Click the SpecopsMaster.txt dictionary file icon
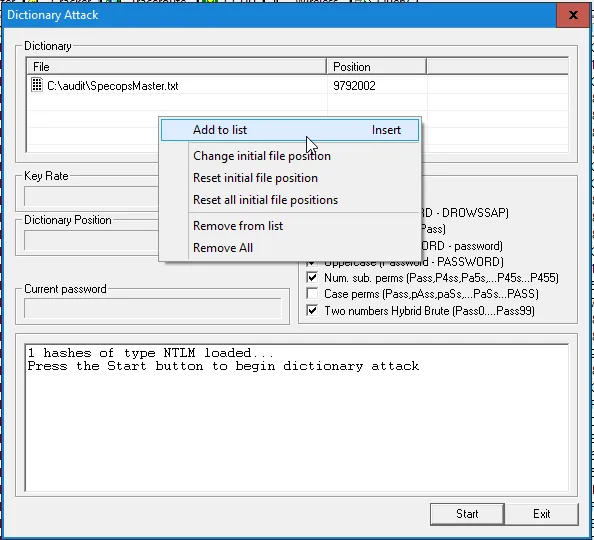Screen dimensions: 594x540 37,85
